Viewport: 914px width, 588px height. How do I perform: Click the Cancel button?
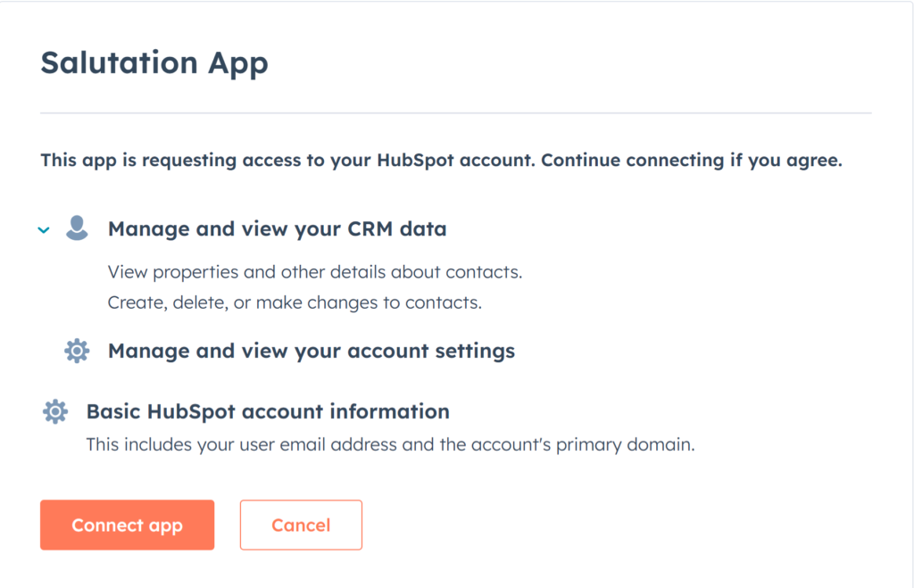pyautogui.click(x=301, y=525)
